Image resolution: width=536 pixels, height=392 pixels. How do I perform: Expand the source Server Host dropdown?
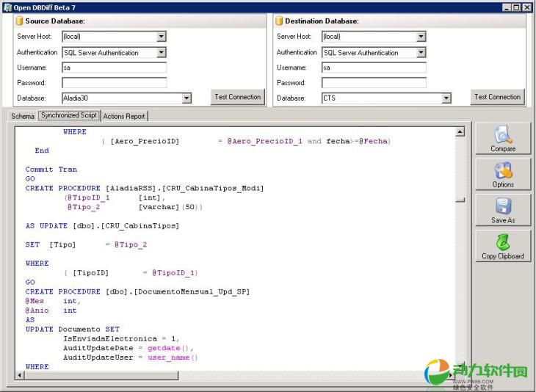point(162,37)
